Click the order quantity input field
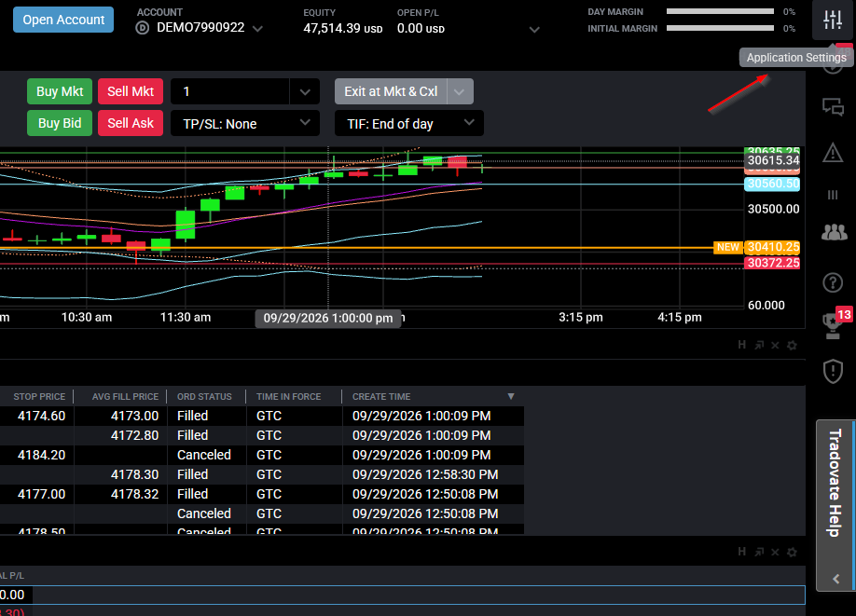Viewport: 856px width, 616px height. pyautogui.click(x=229, y=91)
